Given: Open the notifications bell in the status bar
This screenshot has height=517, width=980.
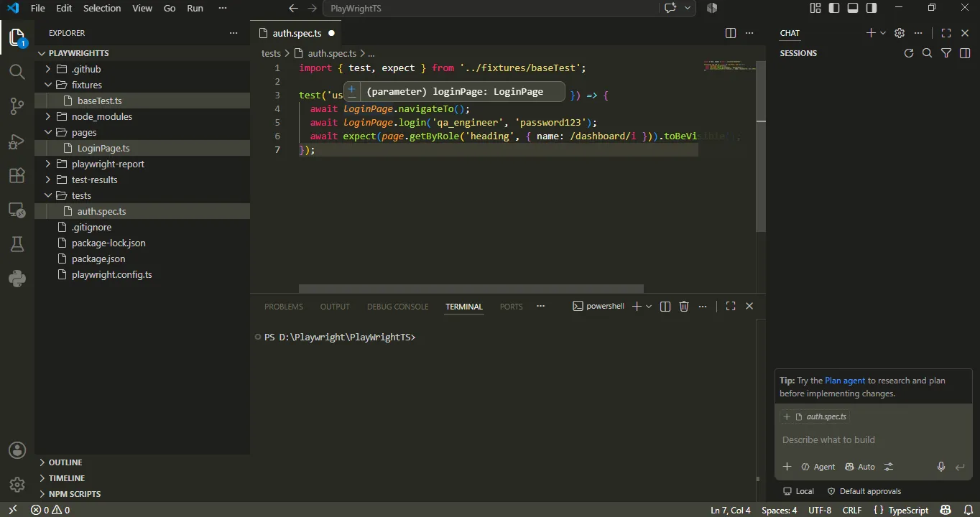Looking at the screenshot, I should click(x=968, y=510).
